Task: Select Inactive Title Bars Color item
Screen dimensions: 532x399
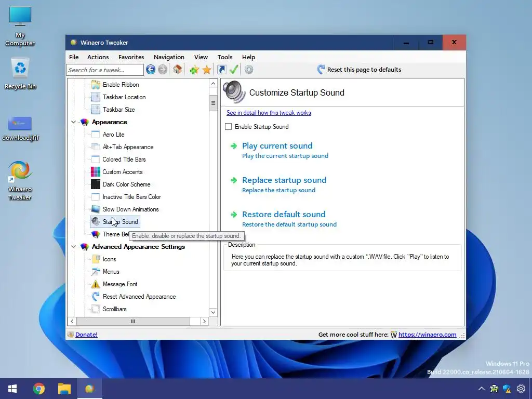Action: click(131, 197)
